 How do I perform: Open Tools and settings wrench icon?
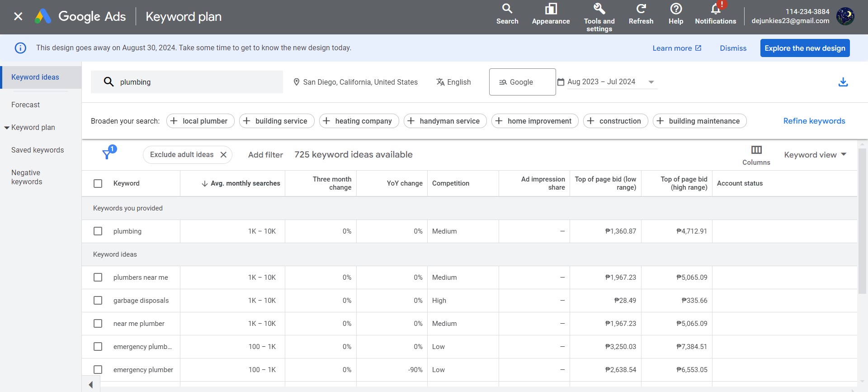coord(599,9)
